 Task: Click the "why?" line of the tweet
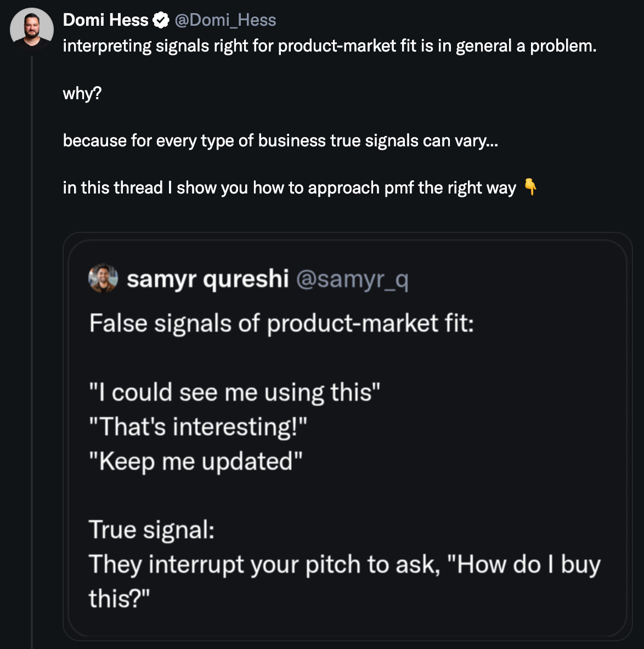pyautogui.click(x=82, y=93)
